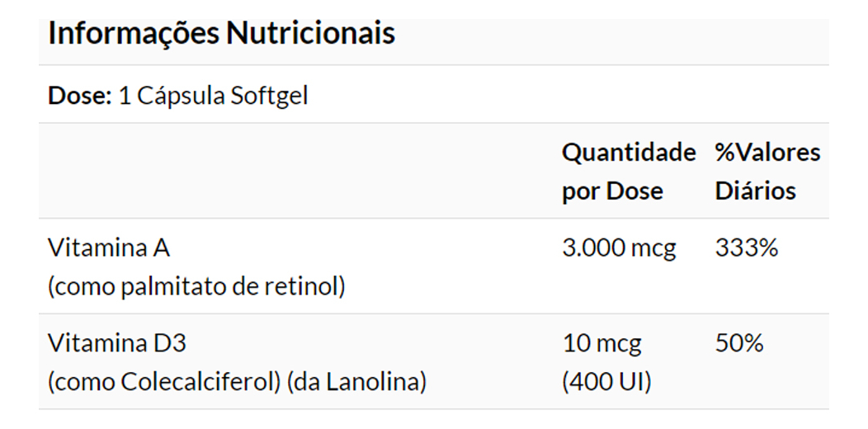Screen dimensions: 868x429
Task: Select the "50%" daily value
Action: coord(739,342)
